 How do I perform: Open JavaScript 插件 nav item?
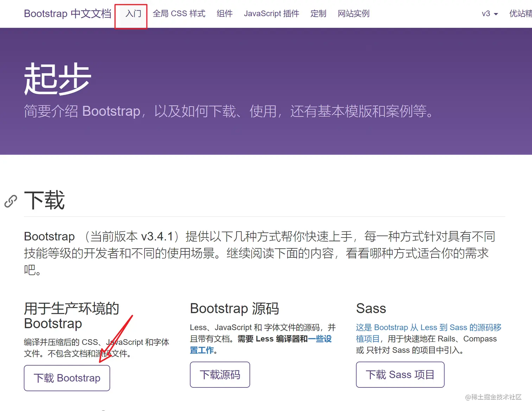coord(271,14)
